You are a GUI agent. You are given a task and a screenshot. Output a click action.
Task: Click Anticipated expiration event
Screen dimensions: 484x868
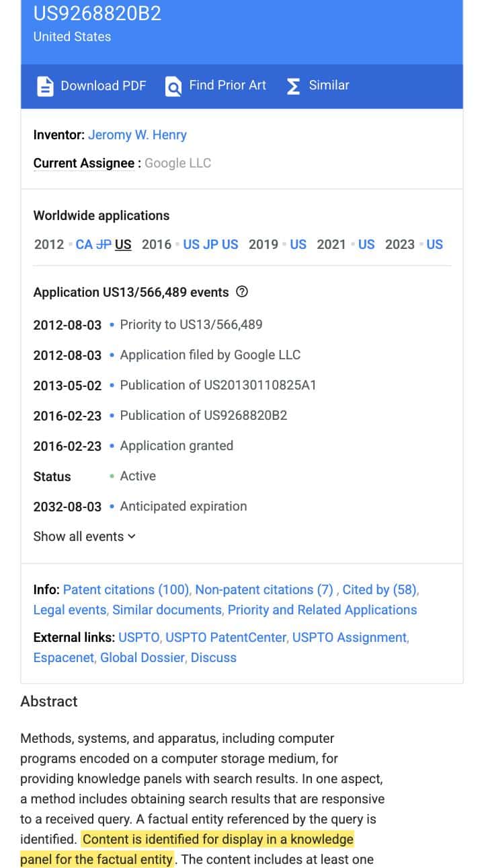point(184,506)
